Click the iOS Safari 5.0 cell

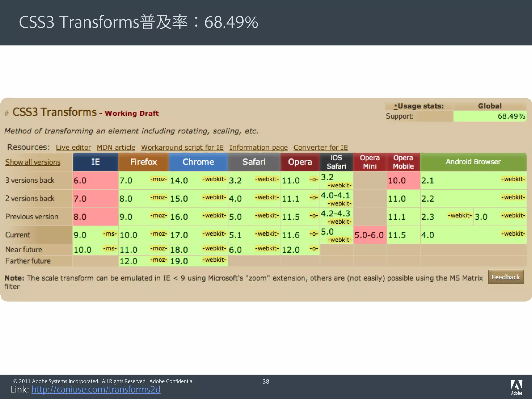[x=336, y=235]
